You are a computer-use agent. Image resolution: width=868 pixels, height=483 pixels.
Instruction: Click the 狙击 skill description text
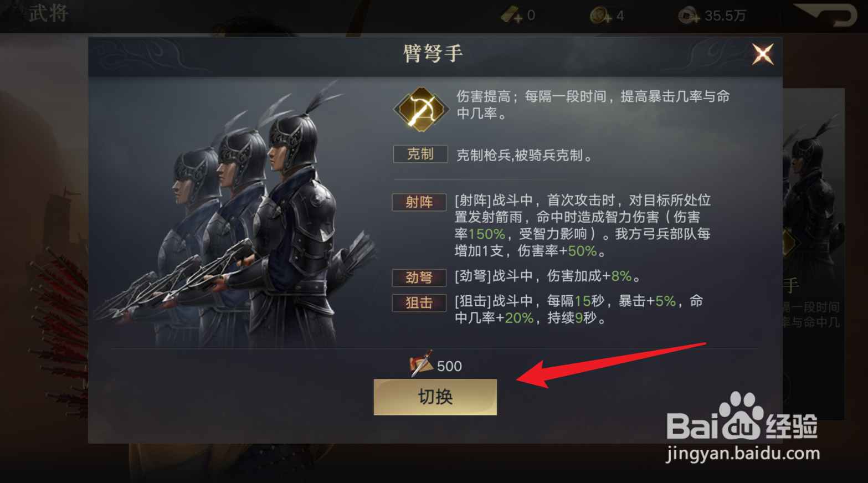[579, 310]
